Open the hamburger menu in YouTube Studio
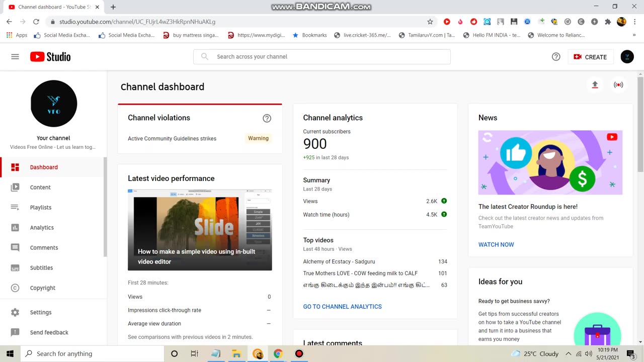 point(15,57)
